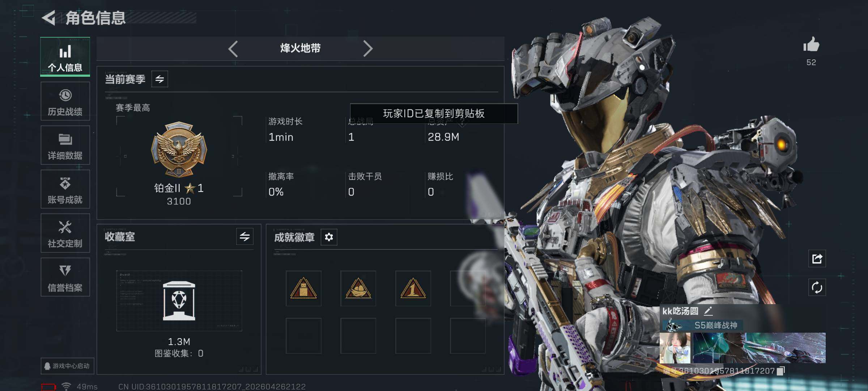The height and width of the screenshot is (391, 868).
Task: Toggle the 当前赛季 season switch button
Action: pos(159,79)
